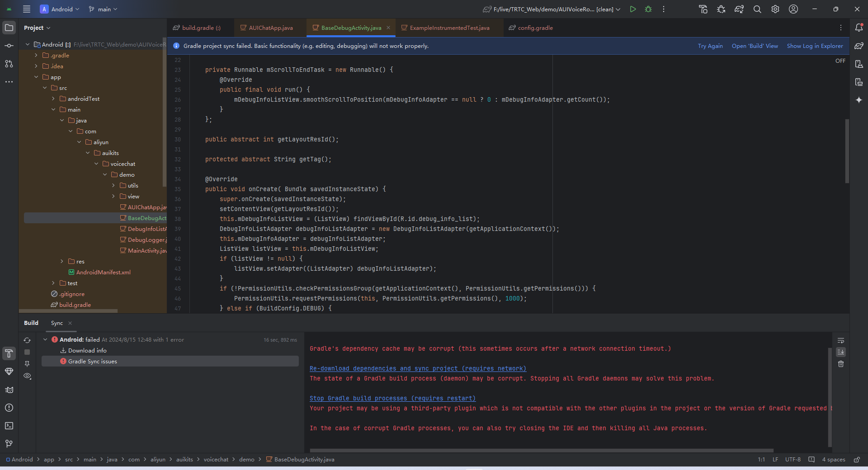Viewport: 868px width, 470px height.
Task: Rerun Gradle sync in Build panel
Action: click(27, 340)
